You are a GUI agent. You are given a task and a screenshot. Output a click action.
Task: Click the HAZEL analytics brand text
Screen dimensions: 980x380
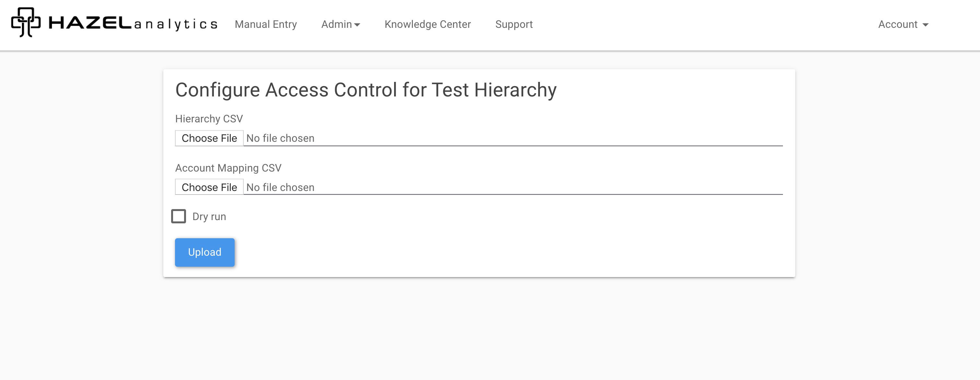133,24
